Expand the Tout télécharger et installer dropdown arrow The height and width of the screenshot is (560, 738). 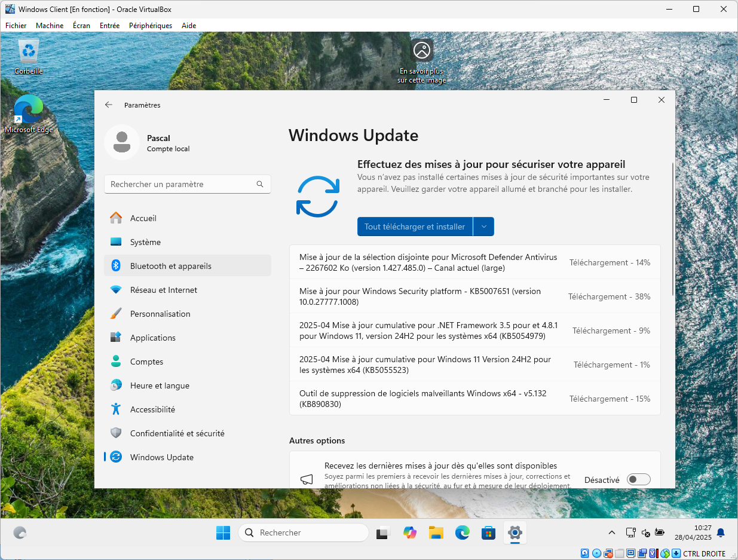[x=483, y=227]
